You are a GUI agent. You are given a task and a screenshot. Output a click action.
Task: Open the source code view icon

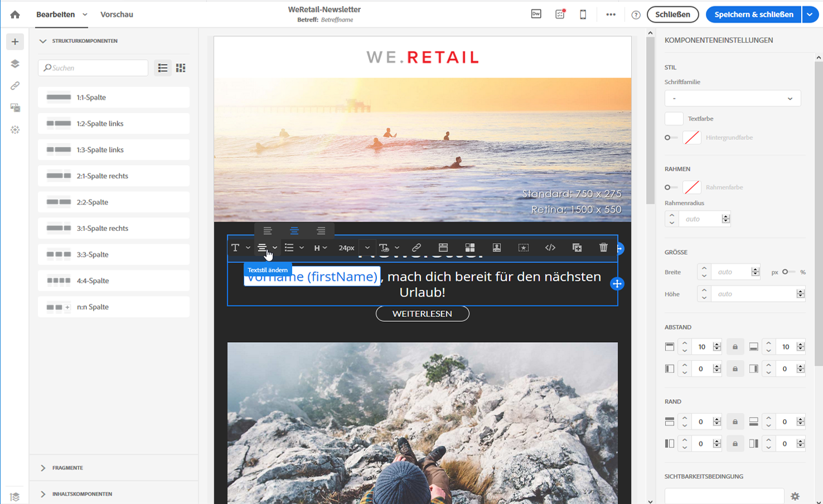click(x=550, y=248)
